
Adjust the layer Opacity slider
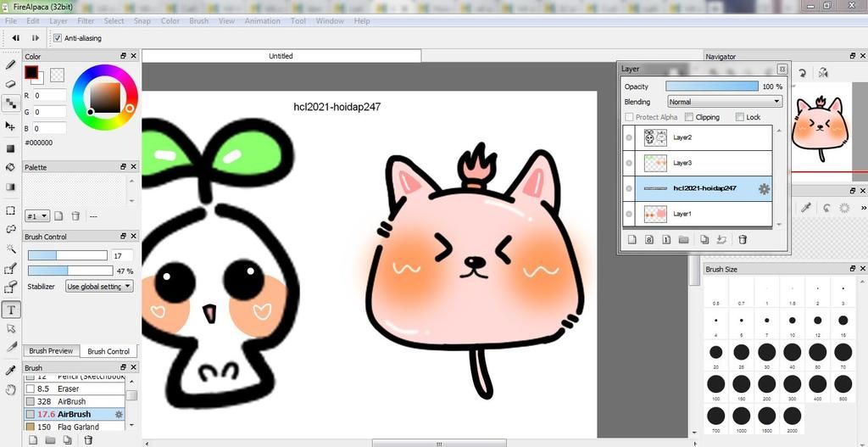(712, 87)
